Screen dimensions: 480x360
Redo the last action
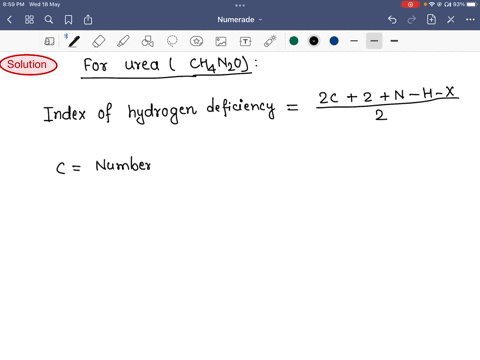tap(412, 20)
